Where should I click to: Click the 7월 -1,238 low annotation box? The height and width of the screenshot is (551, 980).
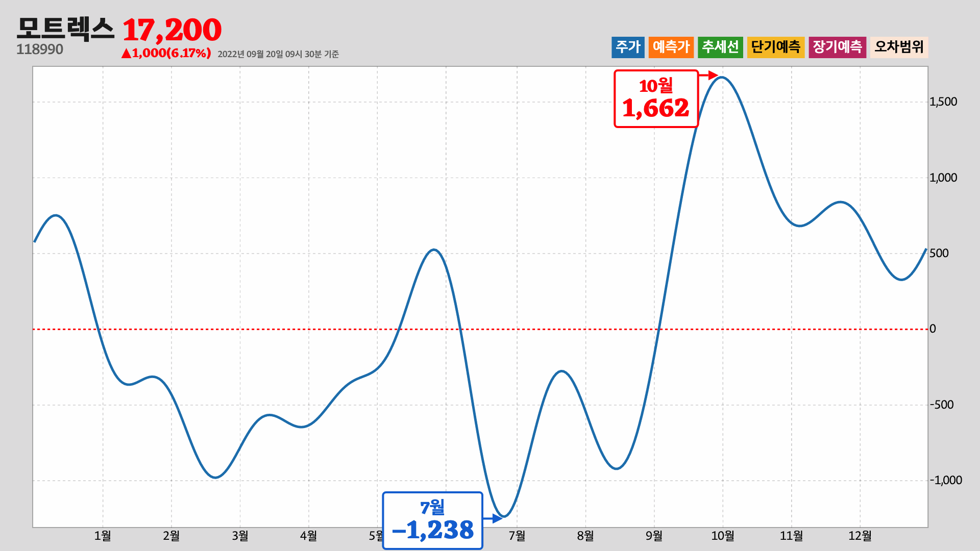click(x=432, y=520)
